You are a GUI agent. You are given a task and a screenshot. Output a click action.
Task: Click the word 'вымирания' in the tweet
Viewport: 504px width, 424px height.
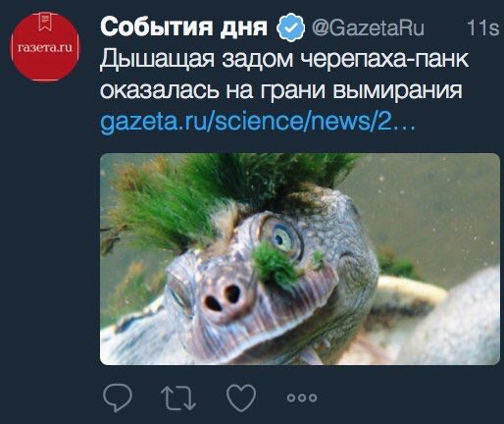pos(397,90)
